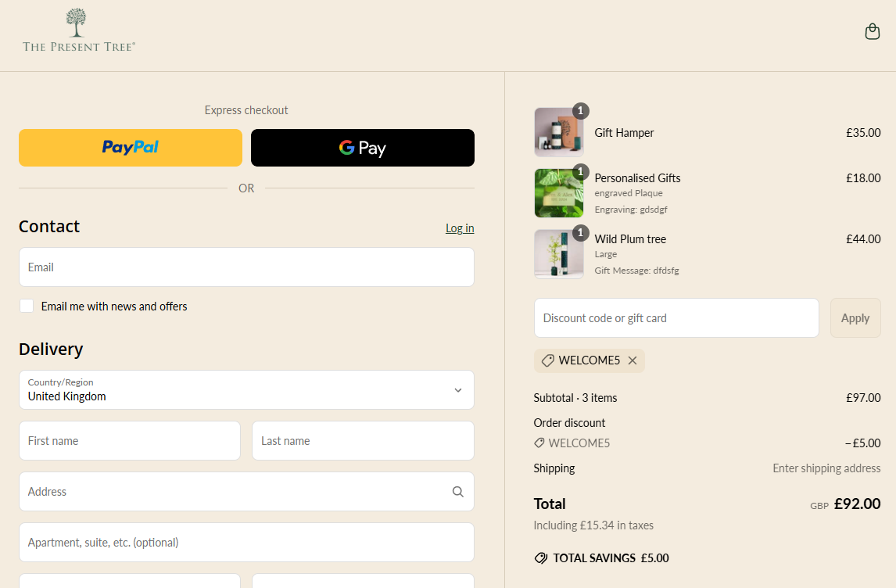Click the Last name field
Screen dimensions: 896x588
point(363,441)
